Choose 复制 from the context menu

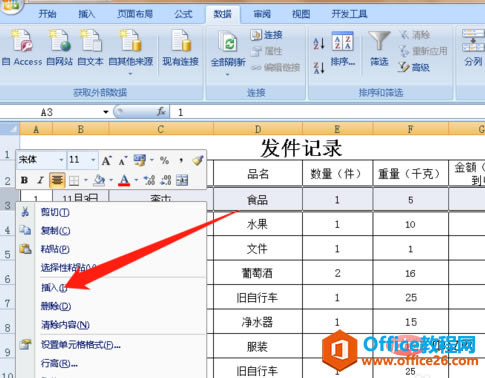pyautogui.click(x=111, y=230)
